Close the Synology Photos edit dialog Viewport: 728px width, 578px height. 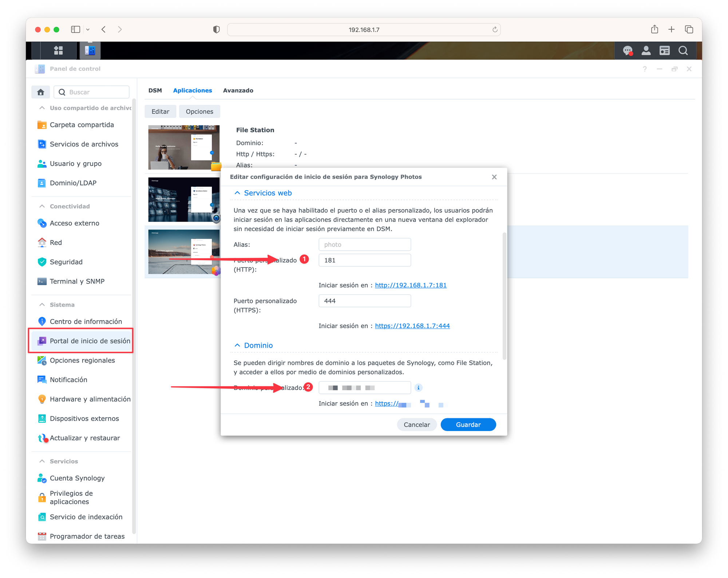494,177
